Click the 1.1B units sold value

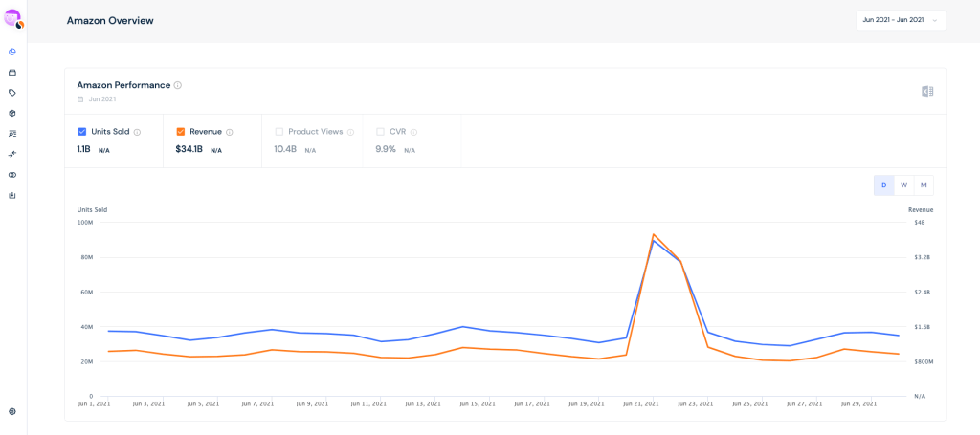(x=84, y=150)
